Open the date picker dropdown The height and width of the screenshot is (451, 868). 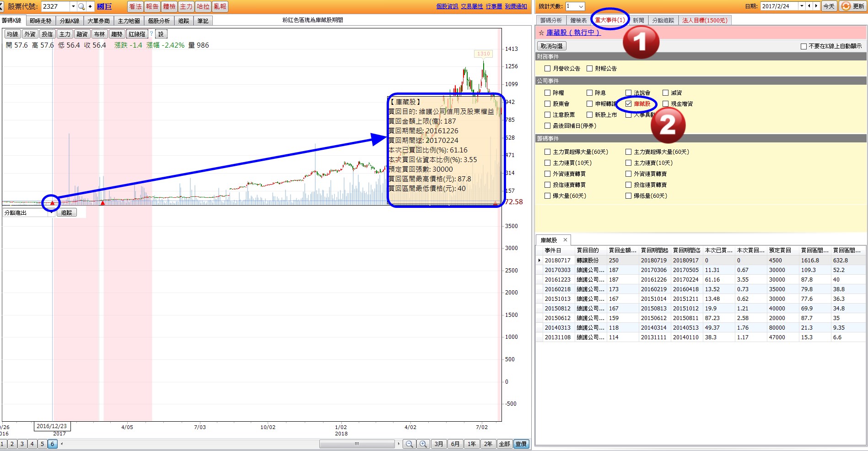802,6
